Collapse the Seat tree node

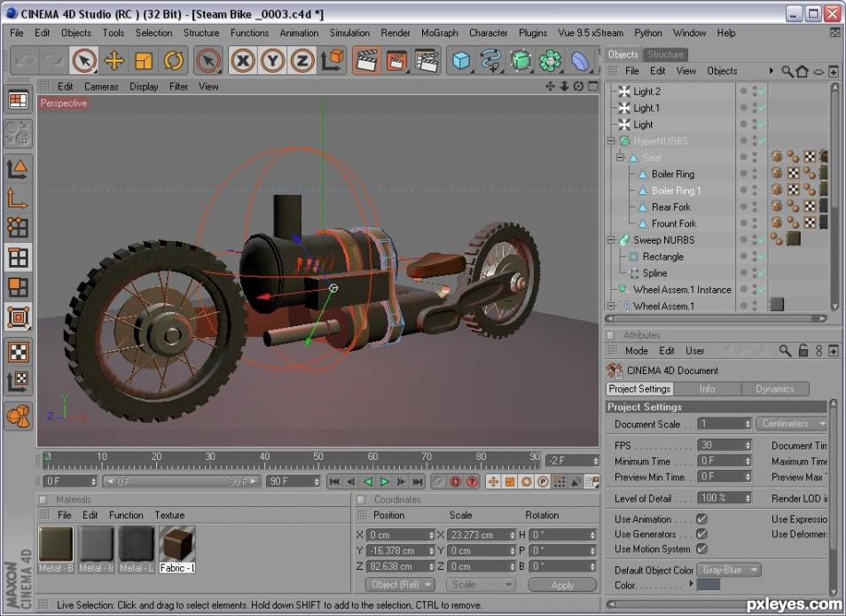coord(621,158)
